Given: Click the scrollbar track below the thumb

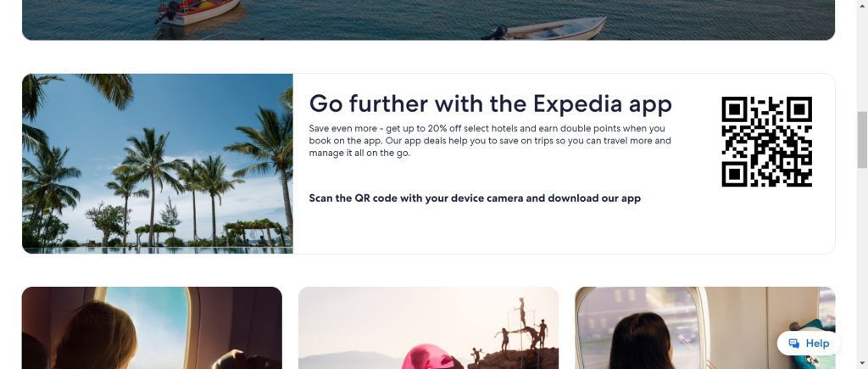Looking at the screenshot, I should point(862,260).
